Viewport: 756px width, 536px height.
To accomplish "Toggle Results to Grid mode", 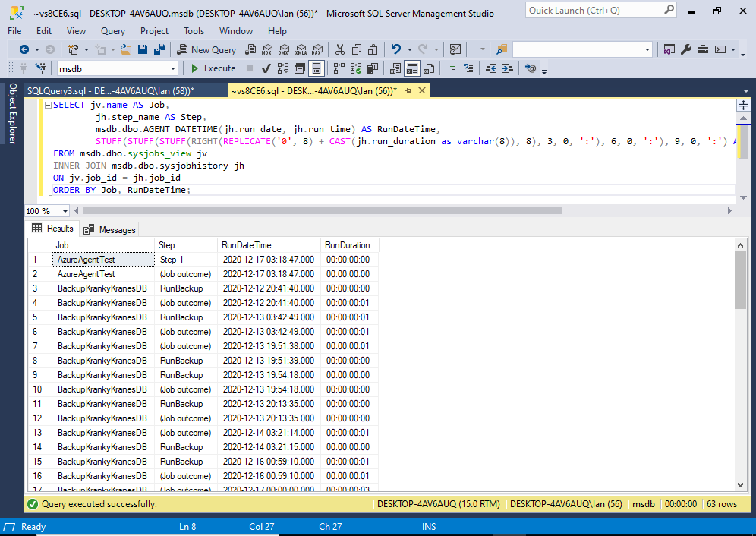I will [x=411, y=68].
